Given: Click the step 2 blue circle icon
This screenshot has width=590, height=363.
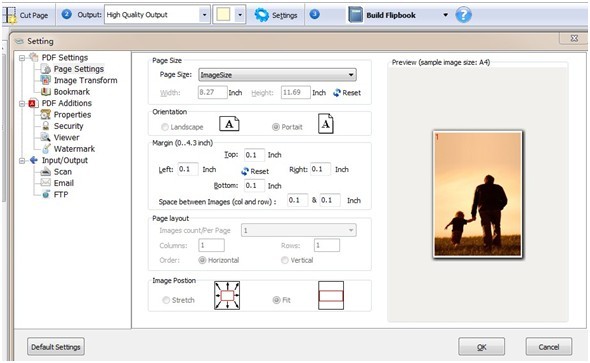Looking at the screenshot, I should (67, 15).
